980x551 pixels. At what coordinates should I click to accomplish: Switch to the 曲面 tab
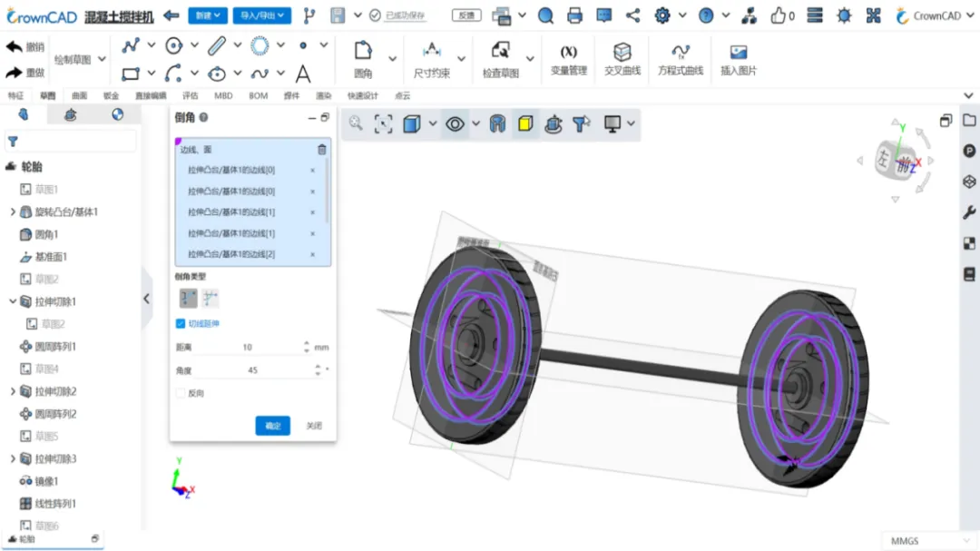point(79,95)
